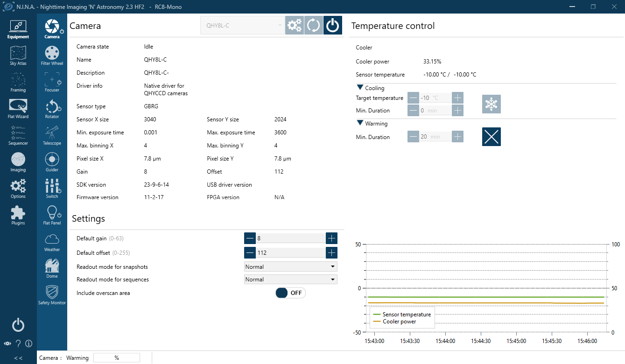Click the refresh camera list icon
The width and height of the screenshot is (625, 364).
(314, 26)
